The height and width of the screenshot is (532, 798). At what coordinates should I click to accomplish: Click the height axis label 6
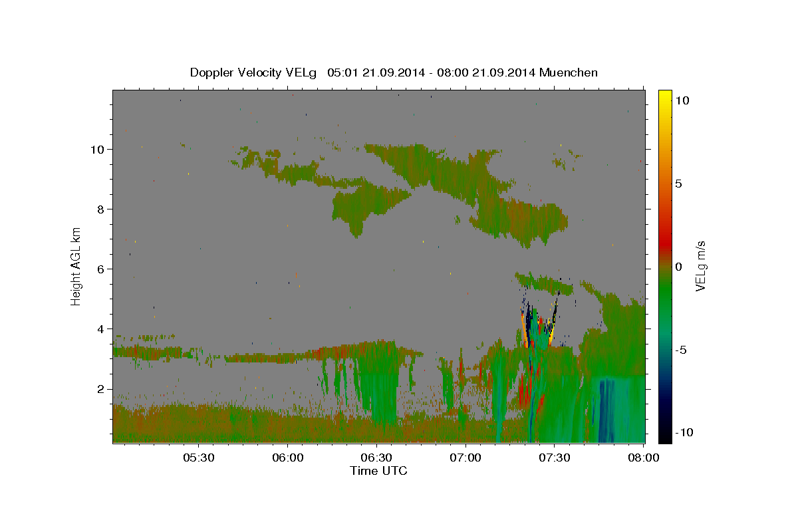point(100,269)
